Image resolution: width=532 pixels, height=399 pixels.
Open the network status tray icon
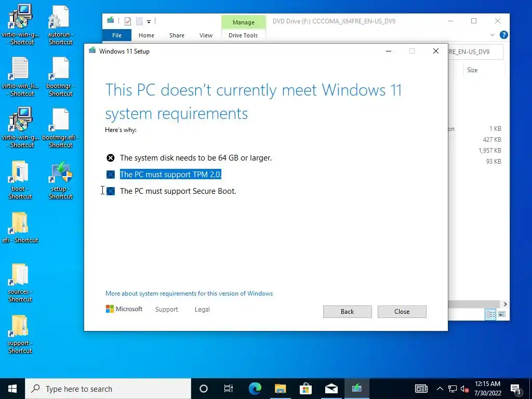(453, 389)
